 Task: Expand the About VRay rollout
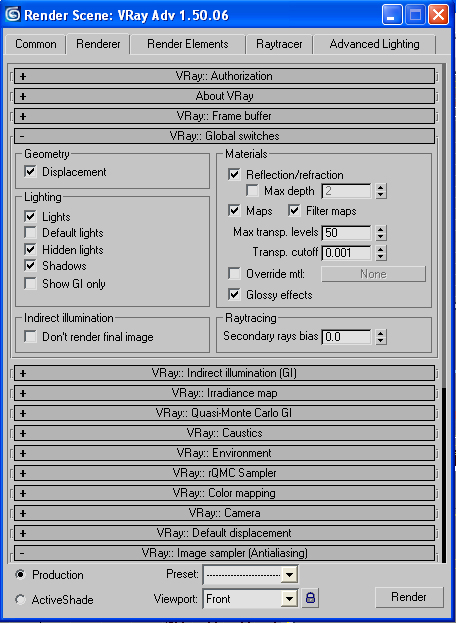coord(224,96)
